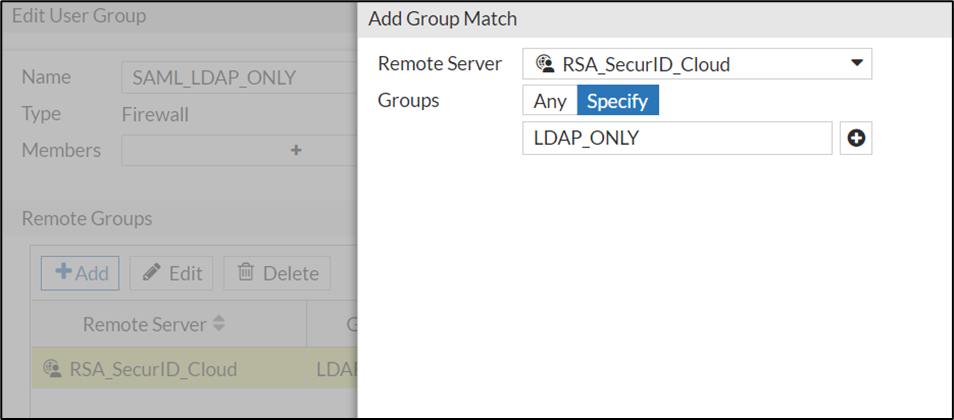Click sort arrows in Remote Server column header
The height and width of the screenshot is (420, 954).
pyautogui.click(x=220, y=324)
